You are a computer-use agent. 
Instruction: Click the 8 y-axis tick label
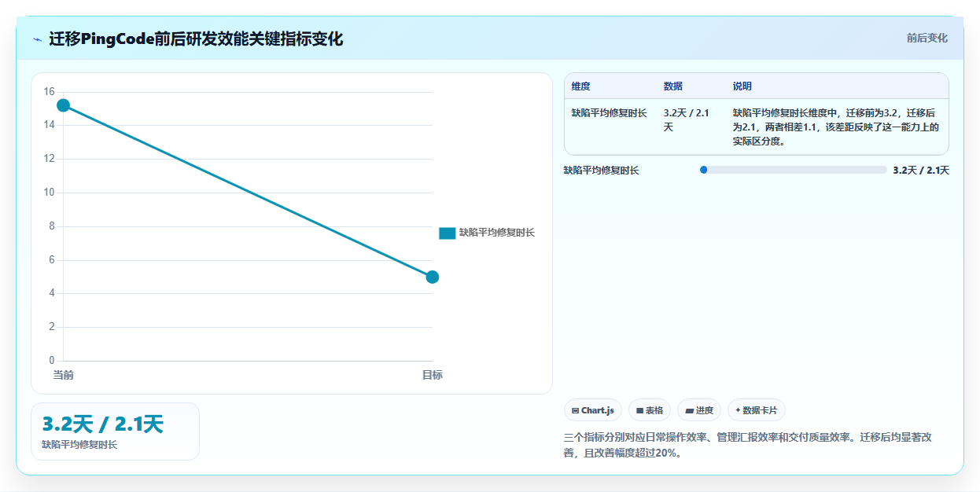click(x=51, y=226)
